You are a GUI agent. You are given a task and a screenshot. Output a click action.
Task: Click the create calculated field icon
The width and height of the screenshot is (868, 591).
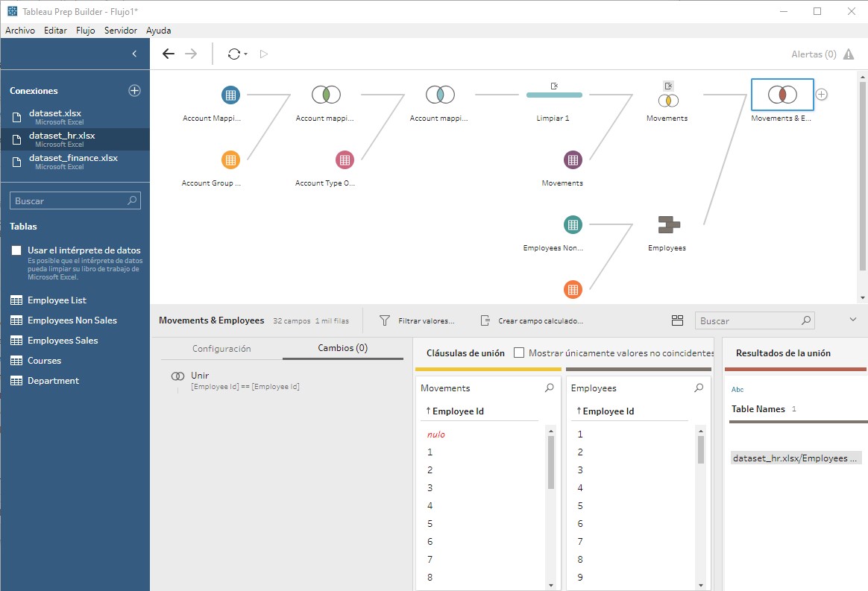pos(485,320)
